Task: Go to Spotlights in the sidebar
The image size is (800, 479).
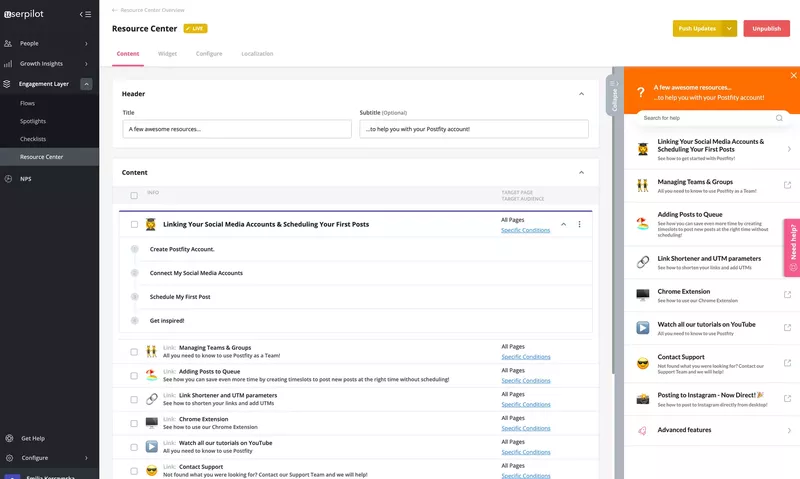Action: [33, 121]
